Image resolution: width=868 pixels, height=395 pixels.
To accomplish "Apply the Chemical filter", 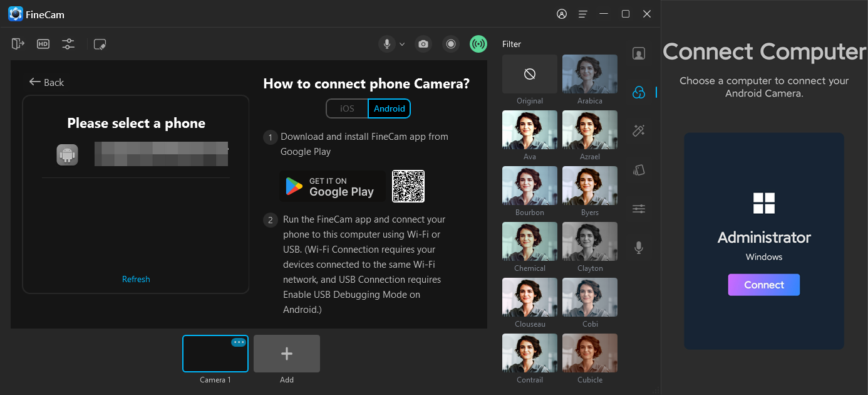I will (x=530, y=241).
